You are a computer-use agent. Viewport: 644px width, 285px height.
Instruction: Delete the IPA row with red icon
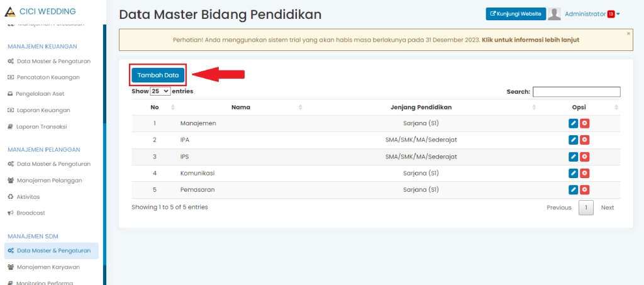585,140
